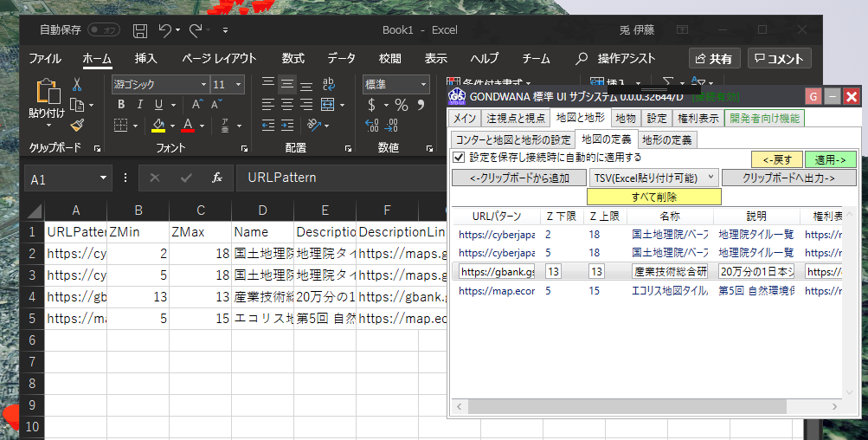
Task: Apply red font color swatch
Action: point(188,126)
